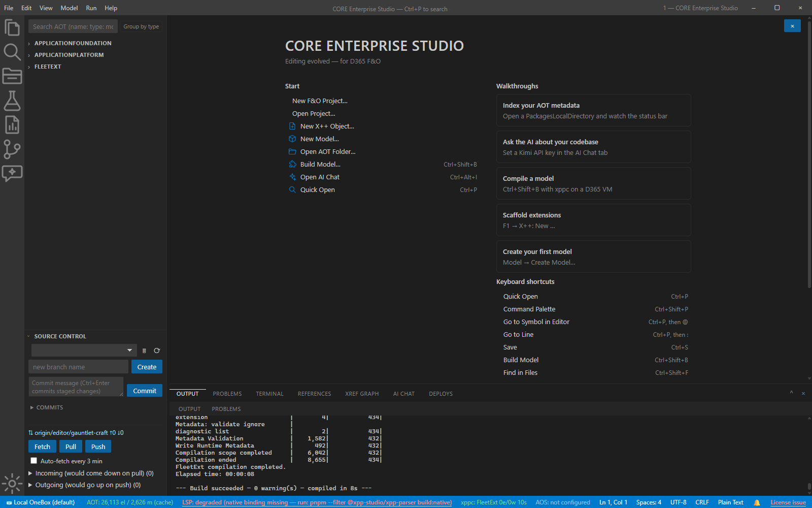Open the source control branch icon
Screen dimensions: 812x508
tap(12, 149)
